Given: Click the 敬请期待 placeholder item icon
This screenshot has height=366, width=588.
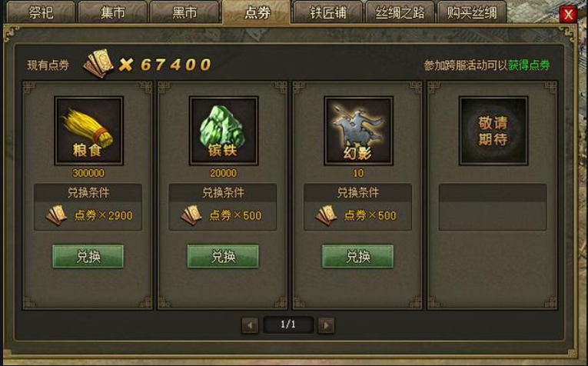Looking at the screenshot, I should [x=493, y=131].
